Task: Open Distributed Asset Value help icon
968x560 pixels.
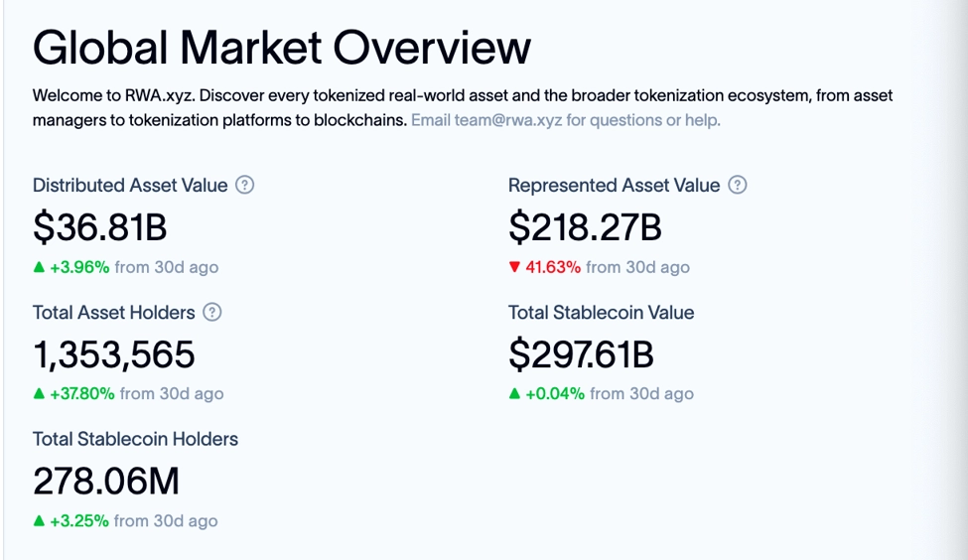Action: [x=245, y=185]
